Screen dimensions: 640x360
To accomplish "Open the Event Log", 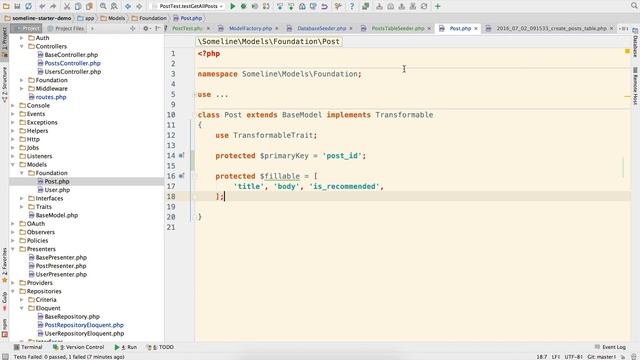I will [610, 347].
